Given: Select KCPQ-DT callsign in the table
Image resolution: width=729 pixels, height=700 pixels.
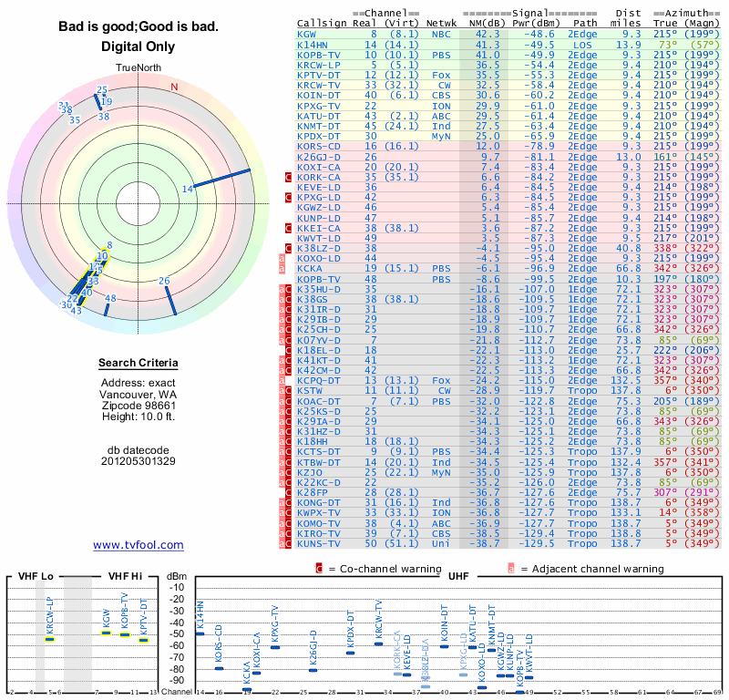Looking at the screenshot, I should coord(319,381).
